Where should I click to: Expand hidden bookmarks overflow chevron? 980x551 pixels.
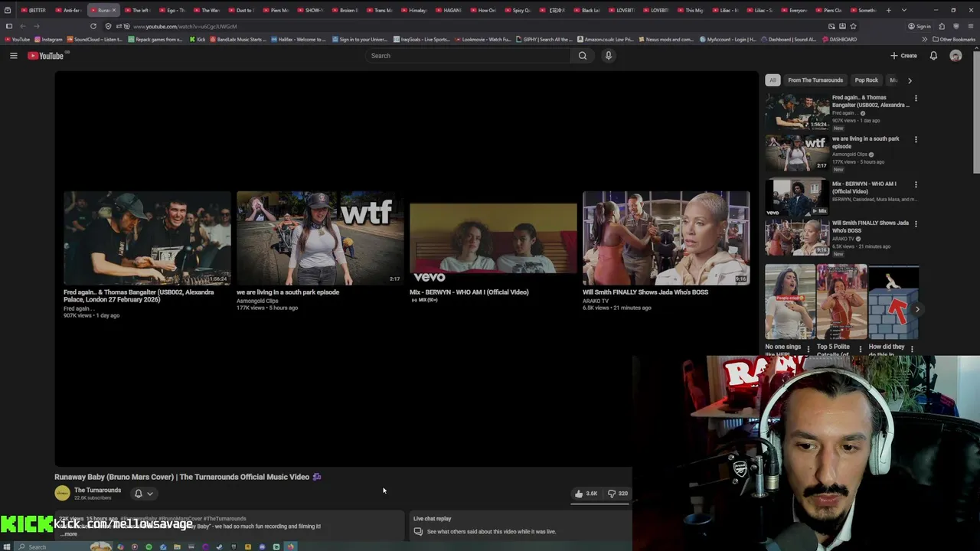click(x=924, y=39)
